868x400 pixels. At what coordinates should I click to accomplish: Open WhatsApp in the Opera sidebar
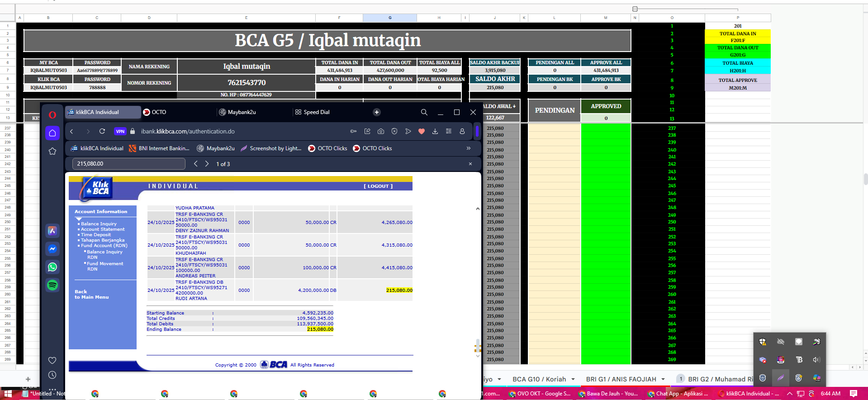52,267
